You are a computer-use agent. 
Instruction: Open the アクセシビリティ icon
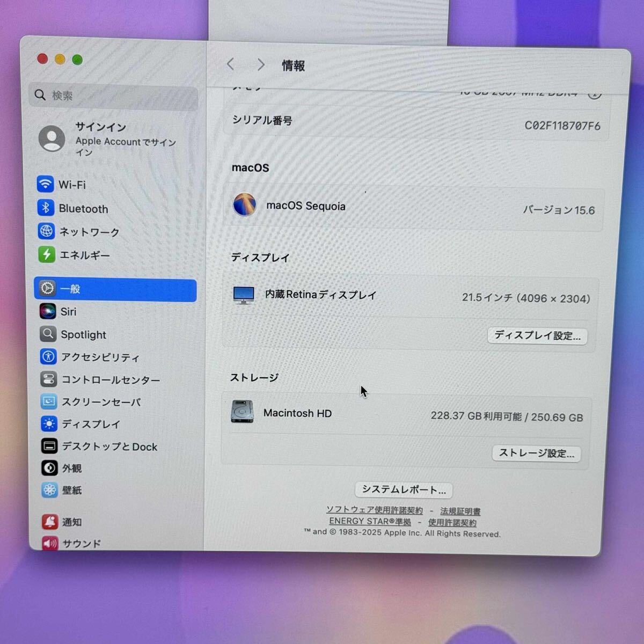click(48, 356)
